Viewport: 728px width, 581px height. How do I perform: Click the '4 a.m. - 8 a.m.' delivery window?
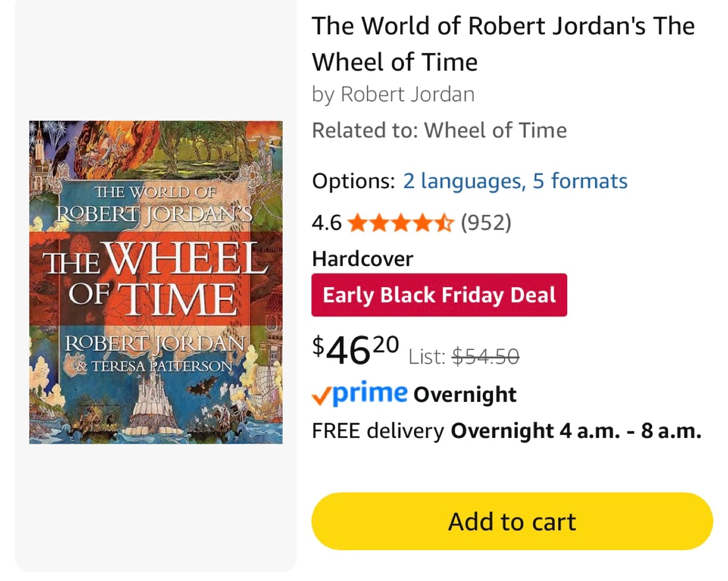[630, 431]
